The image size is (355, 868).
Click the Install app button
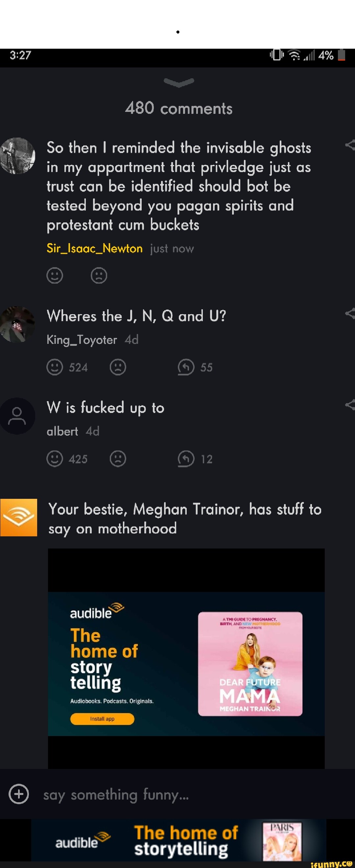point(102,719)
